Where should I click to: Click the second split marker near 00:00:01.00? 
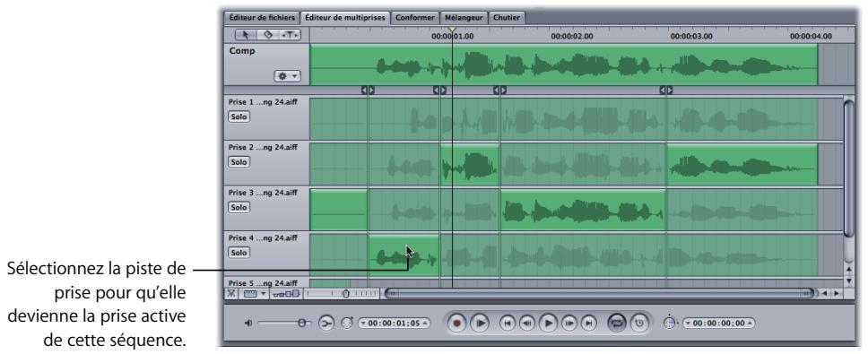tap(439, 90)
